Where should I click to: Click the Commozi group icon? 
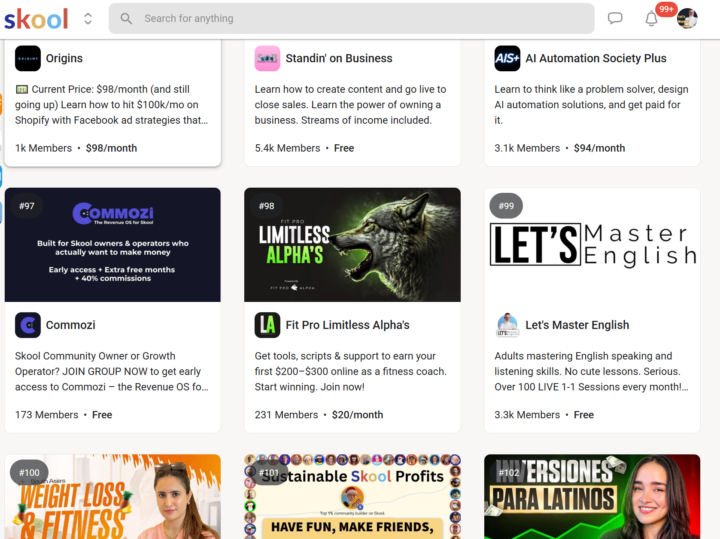(x=28, y=325)
